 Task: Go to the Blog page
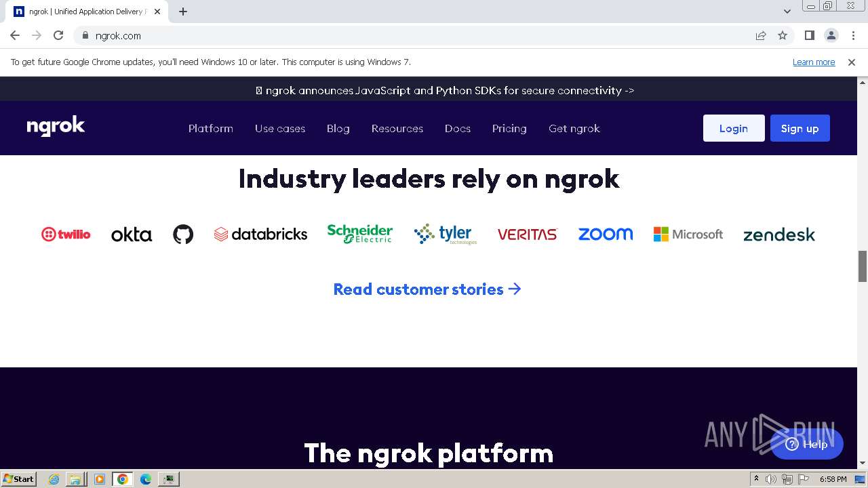pos(338,128)
